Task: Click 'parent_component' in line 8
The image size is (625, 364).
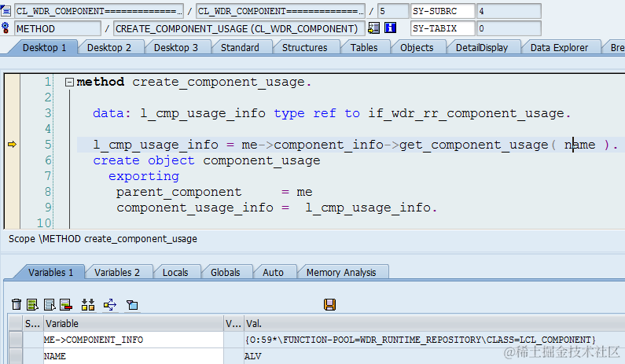Action: [x=179, y=192]
